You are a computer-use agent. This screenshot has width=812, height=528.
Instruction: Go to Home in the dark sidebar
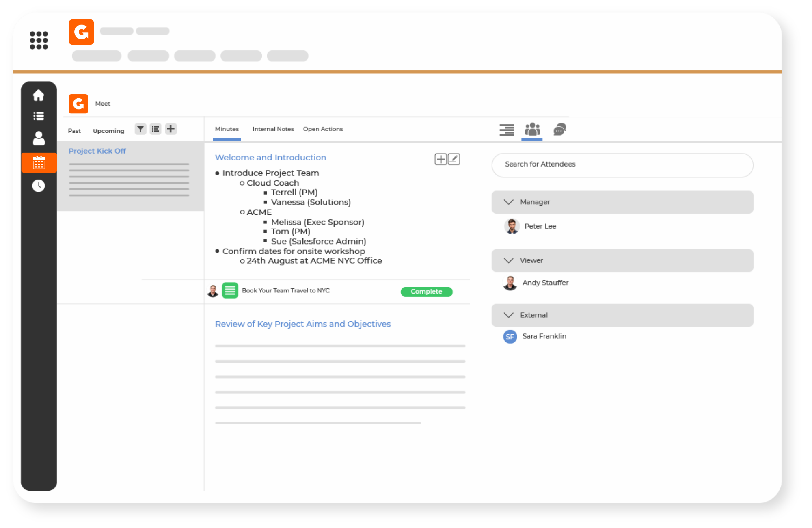click(x=39, y=95)
